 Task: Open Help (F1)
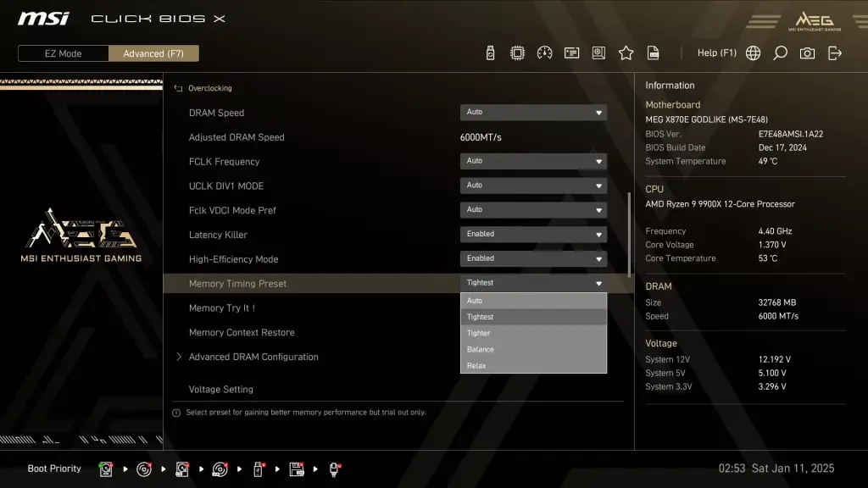[x=716, y=53]
